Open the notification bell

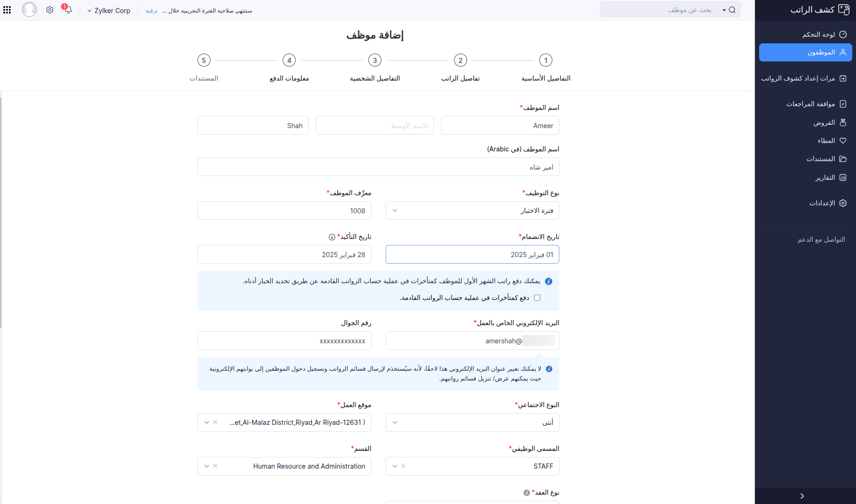click(68, 9)
